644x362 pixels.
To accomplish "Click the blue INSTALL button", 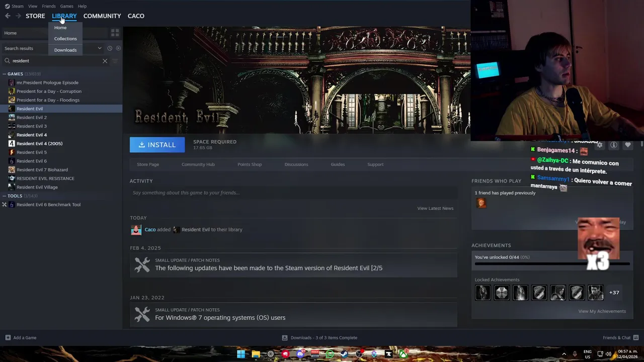I will (x=157, y=145).
